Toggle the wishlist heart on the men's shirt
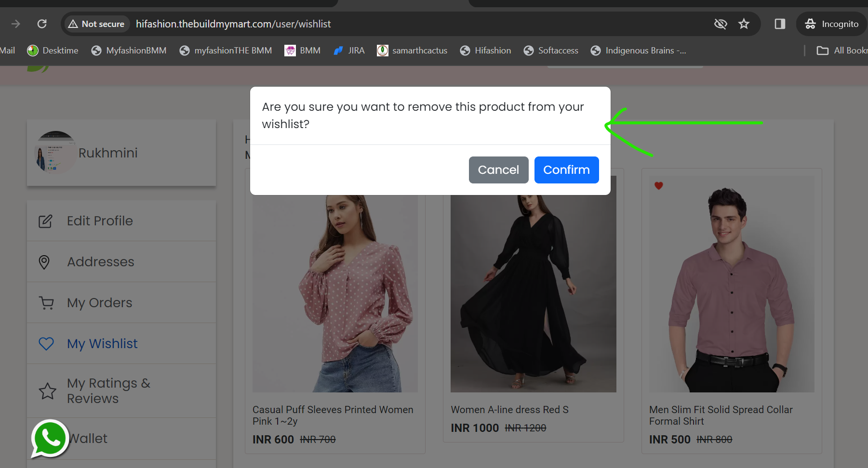 tap(659, 185)
